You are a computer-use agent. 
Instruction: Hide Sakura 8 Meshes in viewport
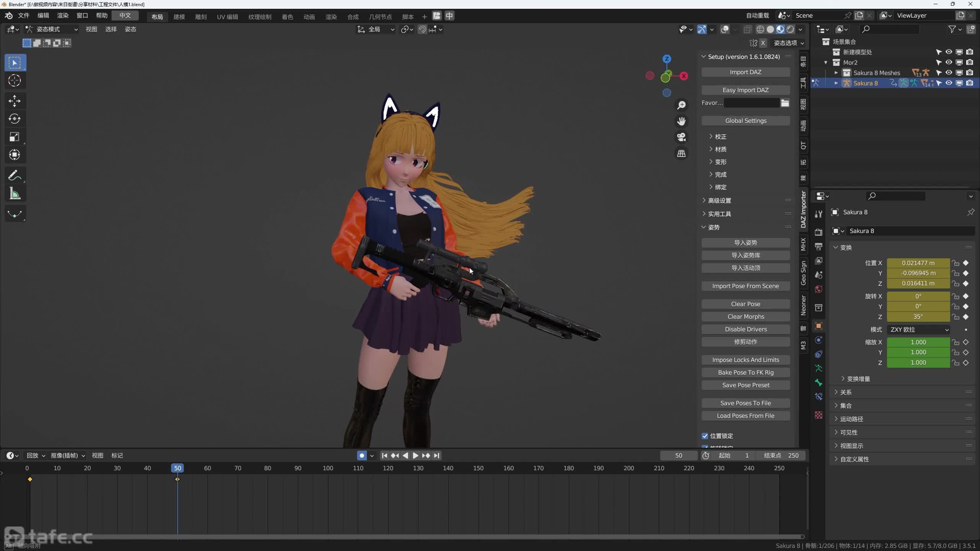pos(949,73)
